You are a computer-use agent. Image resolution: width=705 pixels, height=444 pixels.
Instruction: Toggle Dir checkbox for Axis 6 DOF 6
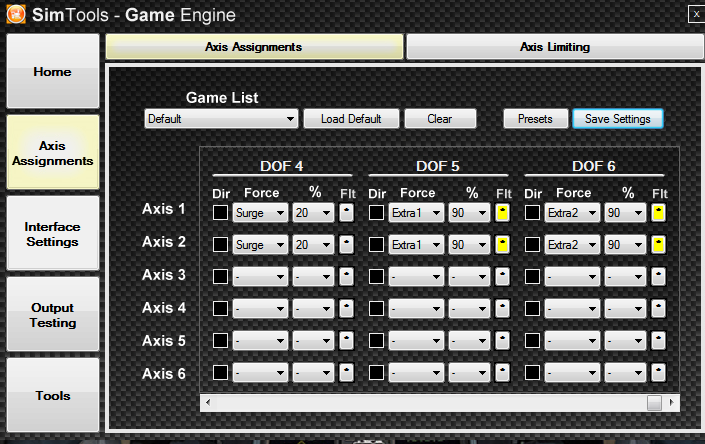point(532,373)
